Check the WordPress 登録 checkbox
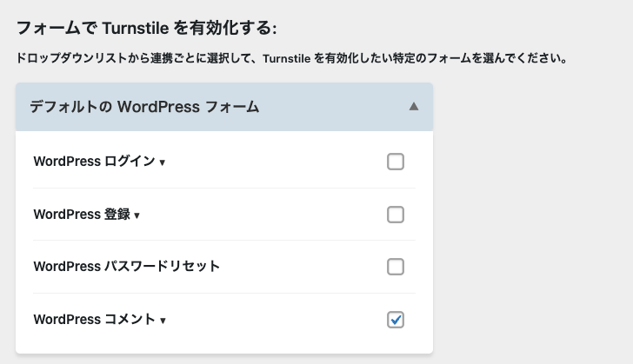Screen dimensions: 633x364 coord(396,215)
